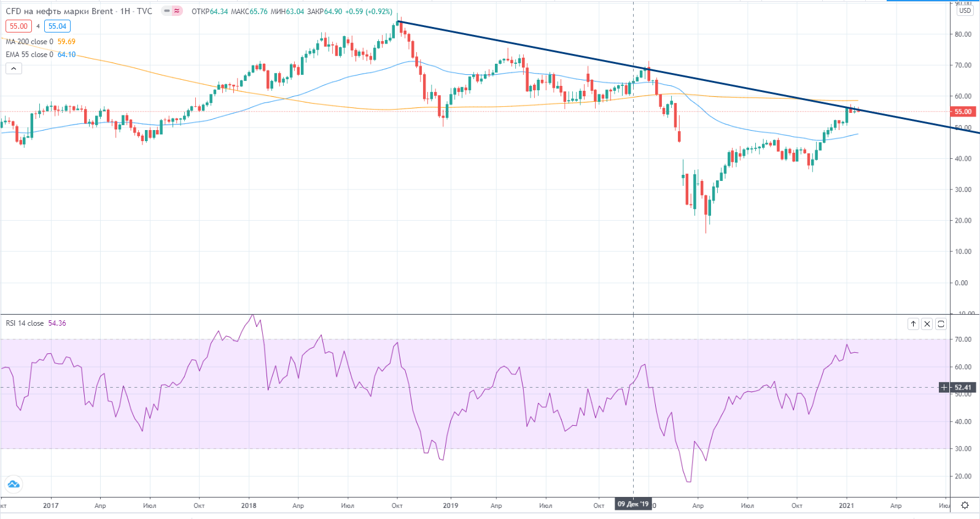Select the RSI 14 close indicator label
This screenshot has width=980, height=519.
tap(25, 323)
